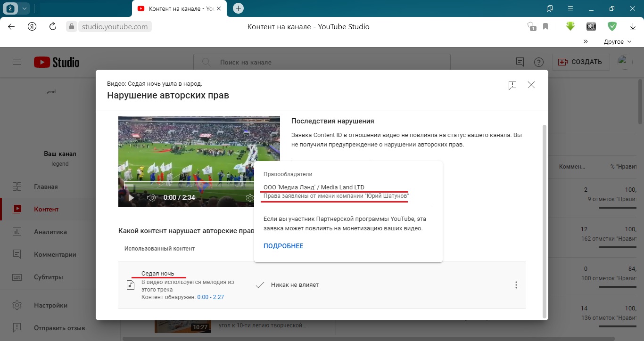The width and height of the screenshot is (644, 341).
Task: Click the ООО 'Медиа Лэнд' rights holder text
Action: point(314,187)
